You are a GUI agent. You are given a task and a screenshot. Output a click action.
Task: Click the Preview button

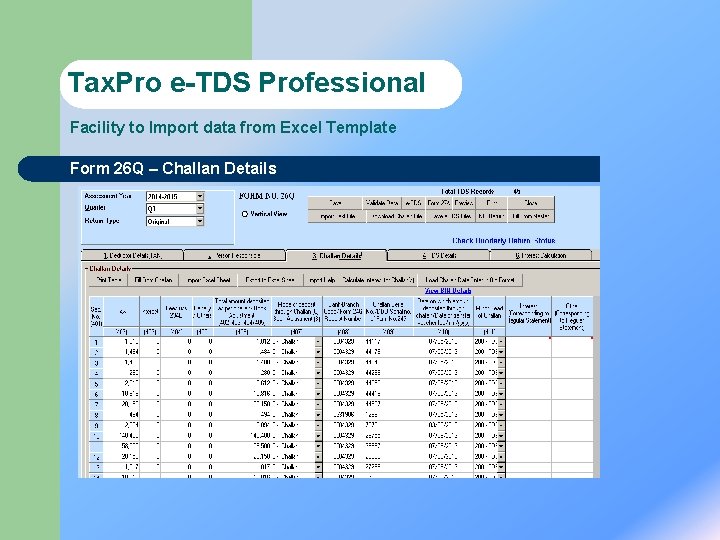pyautogui.click(x=464, y=202)
